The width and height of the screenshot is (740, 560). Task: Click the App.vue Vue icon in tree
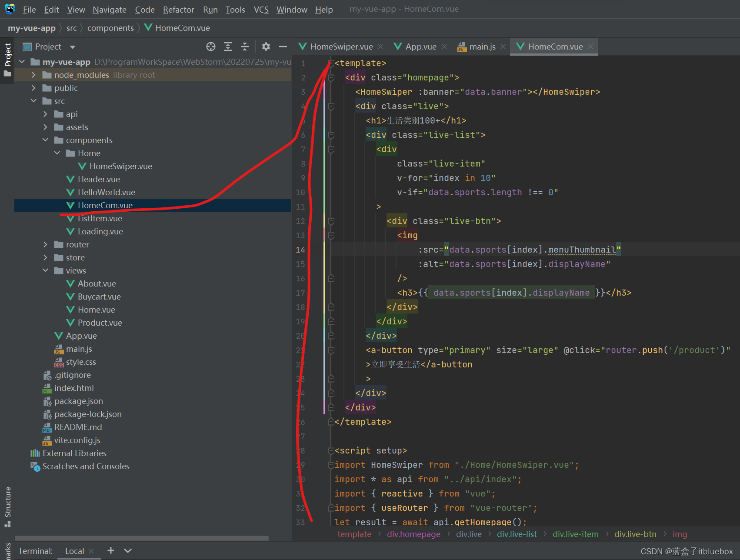click(x=59, y=336)
